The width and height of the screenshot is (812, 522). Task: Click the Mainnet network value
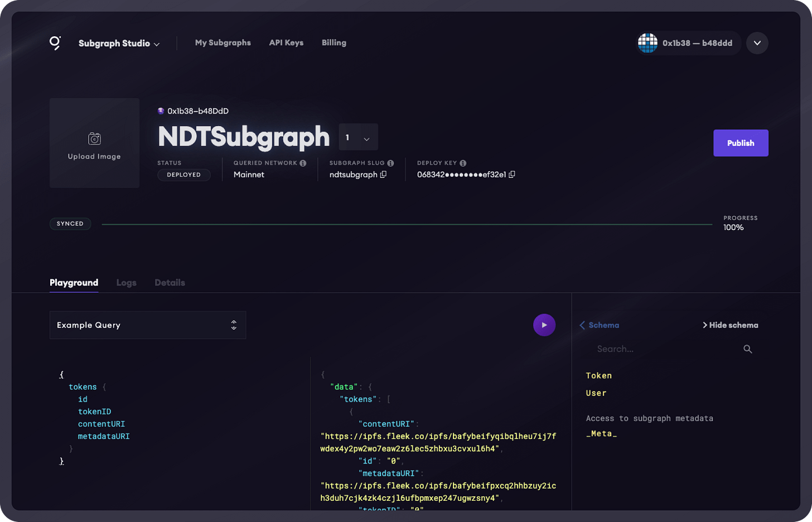249,175
